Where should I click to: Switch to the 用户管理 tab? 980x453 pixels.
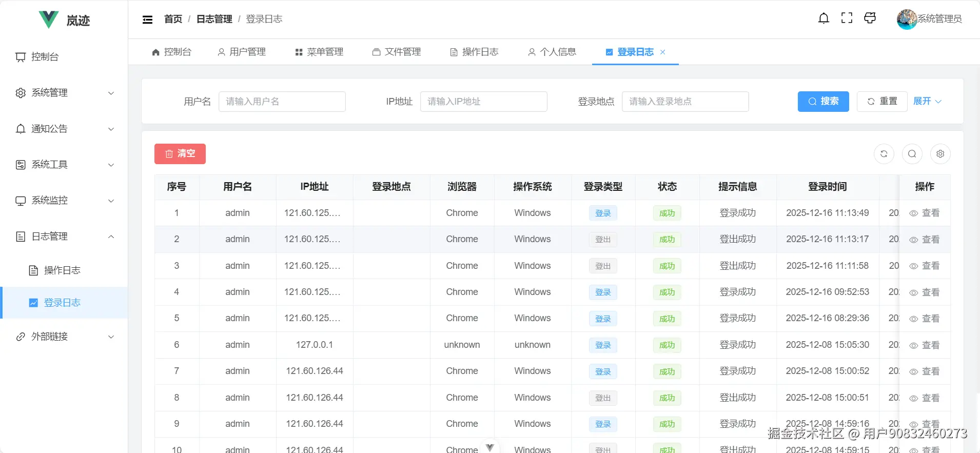[242, 52]
